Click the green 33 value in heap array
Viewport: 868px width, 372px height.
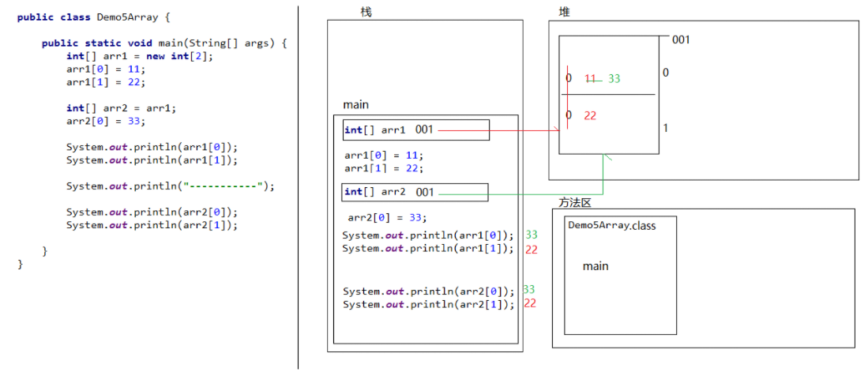(x=614, y=79)
